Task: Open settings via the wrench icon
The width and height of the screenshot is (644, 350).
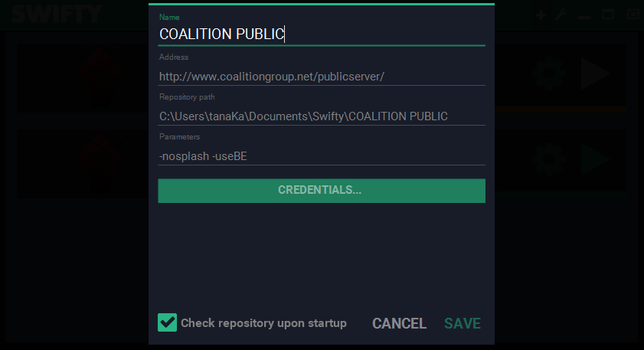Action: (x=561, y=15)
